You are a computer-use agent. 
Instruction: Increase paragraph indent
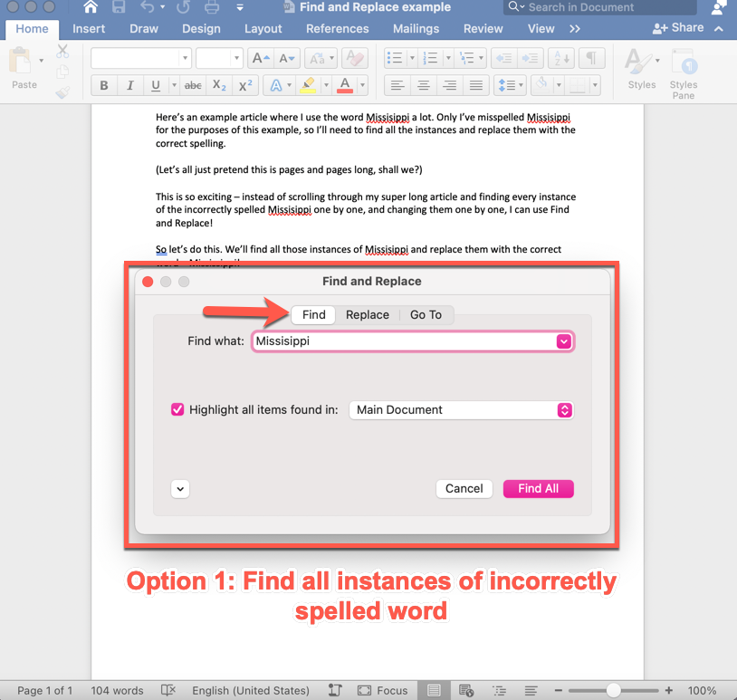point(531,59)
